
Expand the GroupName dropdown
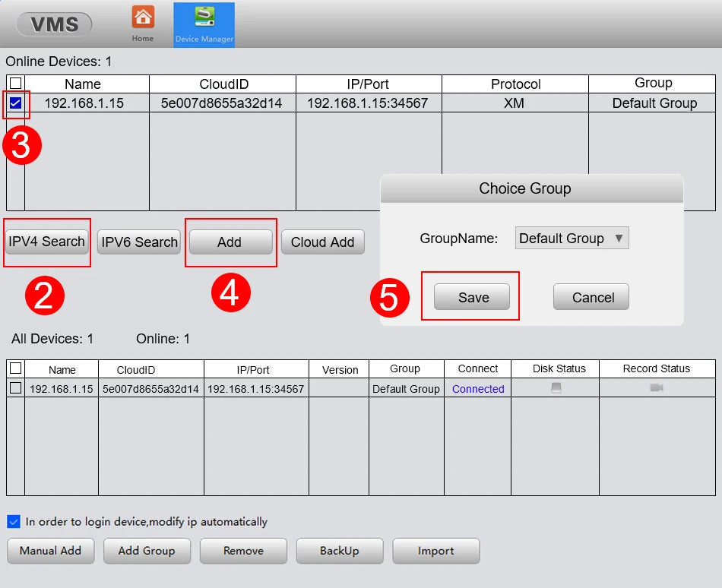[572, 239]
